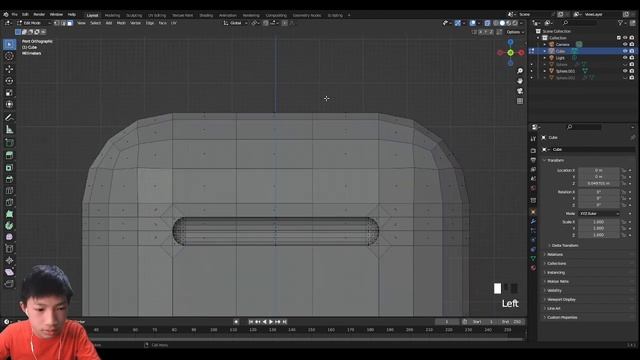
Task: Enable vertex select mode
Action: (x=57, y=23)
